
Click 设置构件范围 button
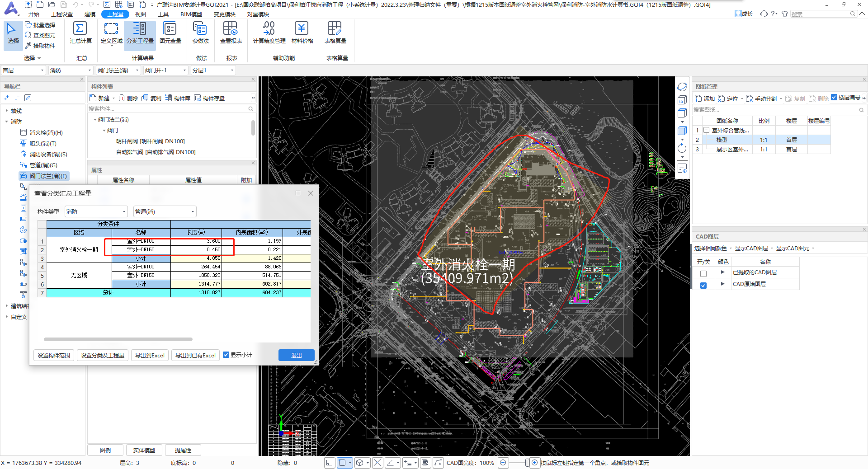pos(54,355)
